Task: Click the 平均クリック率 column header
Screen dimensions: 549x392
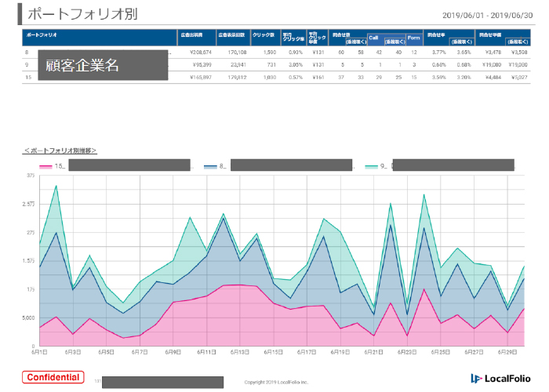Action: [293, 37]
